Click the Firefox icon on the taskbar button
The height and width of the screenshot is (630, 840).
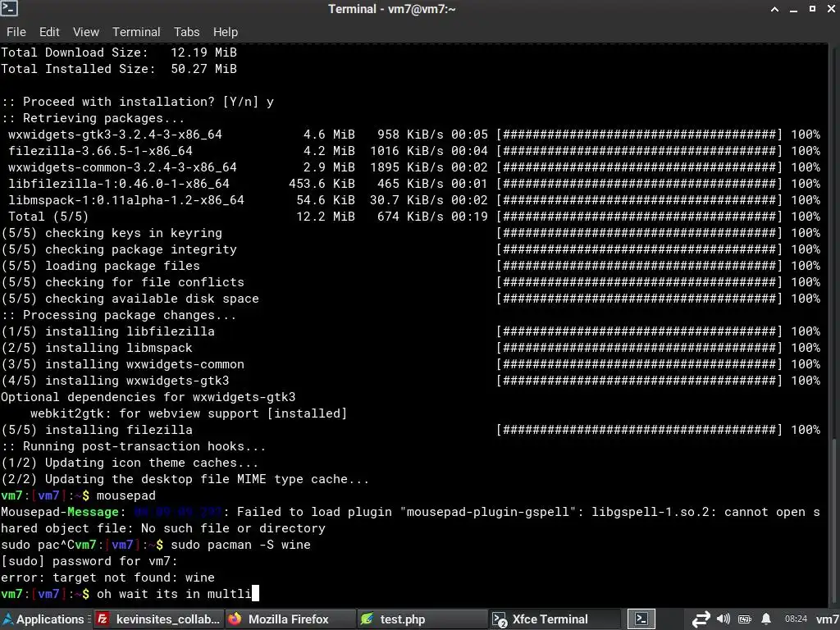pyautogui.click(x=235, y=619)
